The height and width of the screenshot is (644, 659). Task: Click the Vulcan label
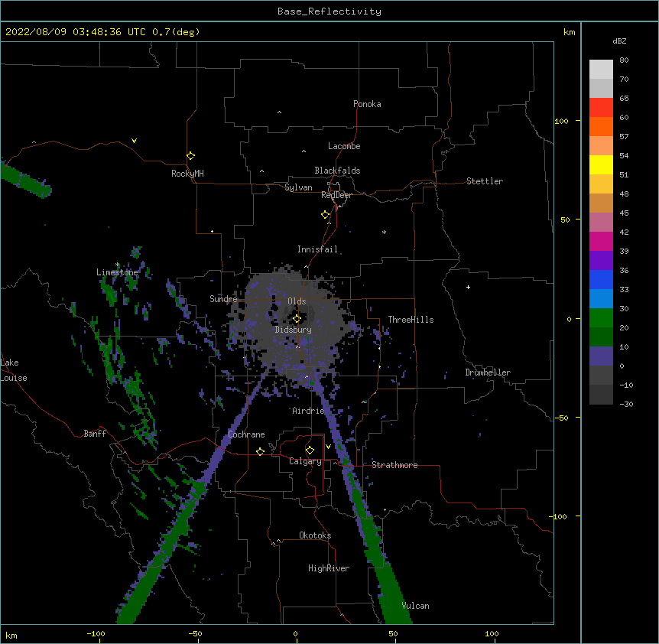coord(415,606)
